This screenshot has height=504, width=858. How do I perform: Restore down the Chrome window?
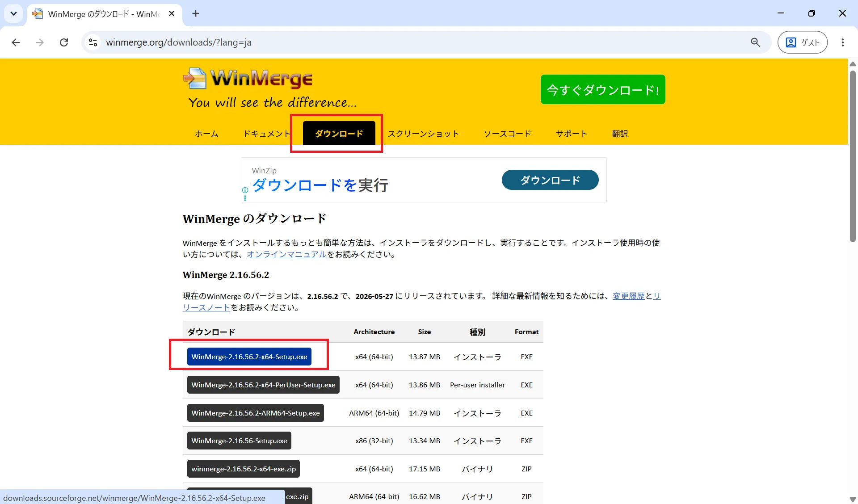tap(812, 13)
